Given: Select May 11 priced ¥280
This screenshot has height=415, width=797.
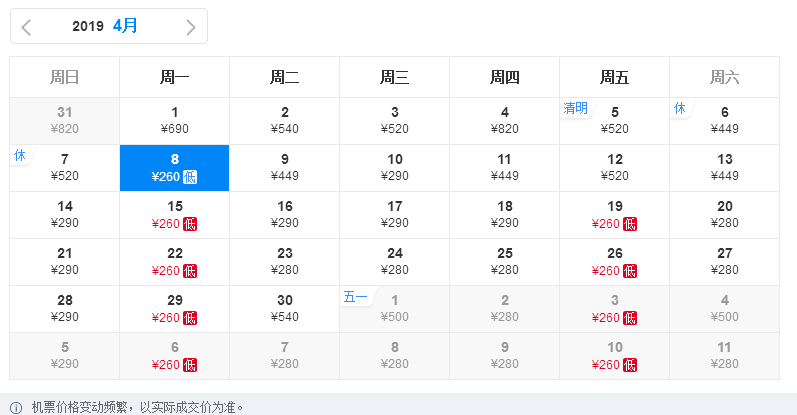Looking at the screenshot, I should click(x=724, y=356).
